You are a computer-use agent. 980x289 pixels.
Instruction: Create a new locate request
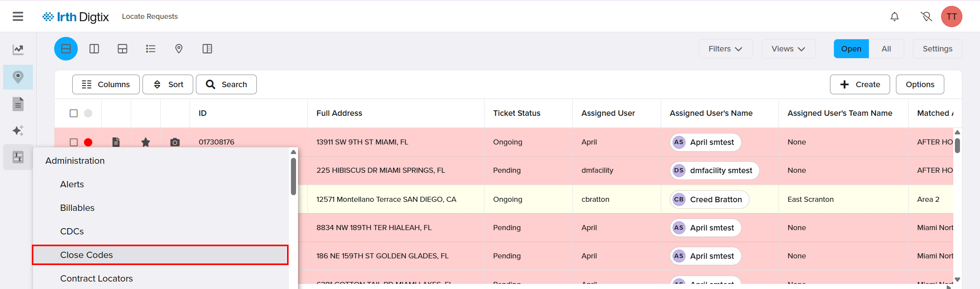(x=860, y=84)
